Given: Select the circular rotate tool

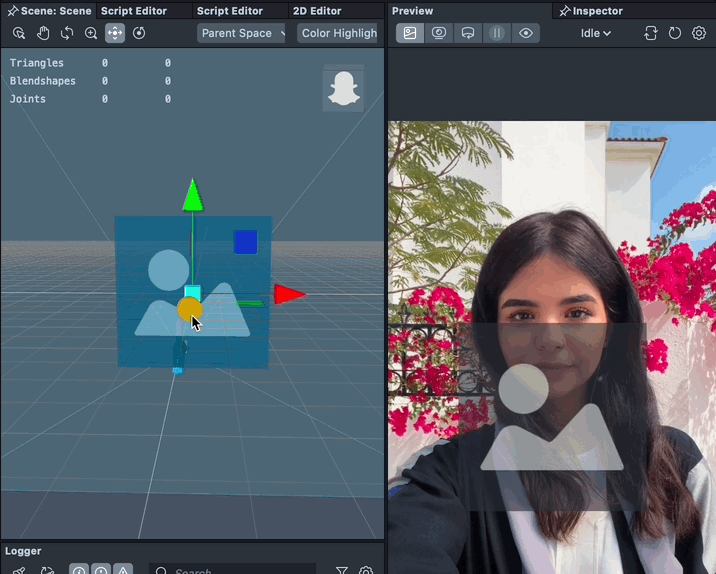Looking at the screenshot, I should pyautogui.click(x=139, y=33).
